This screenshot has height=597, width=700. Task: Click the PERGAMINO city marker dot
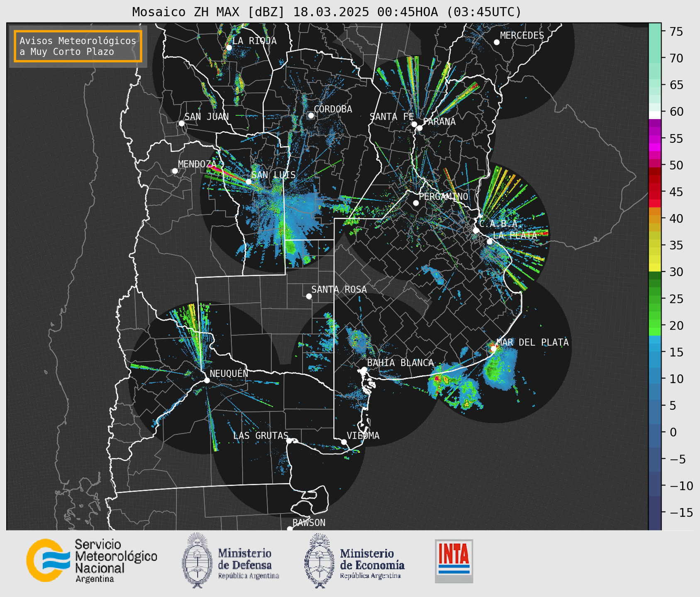coord(416,203)
